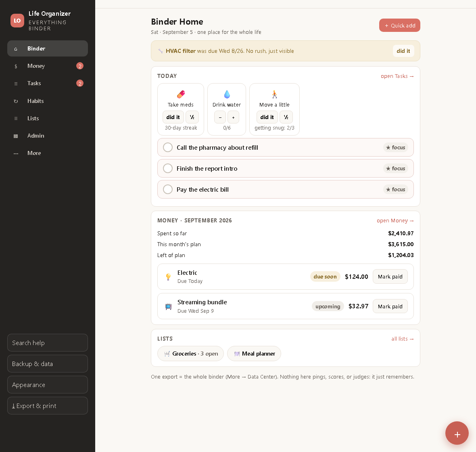This screenshot has height=452, width=476.
Task: Click the TV icon beside Streaming bundle
Action: point(168,306)
